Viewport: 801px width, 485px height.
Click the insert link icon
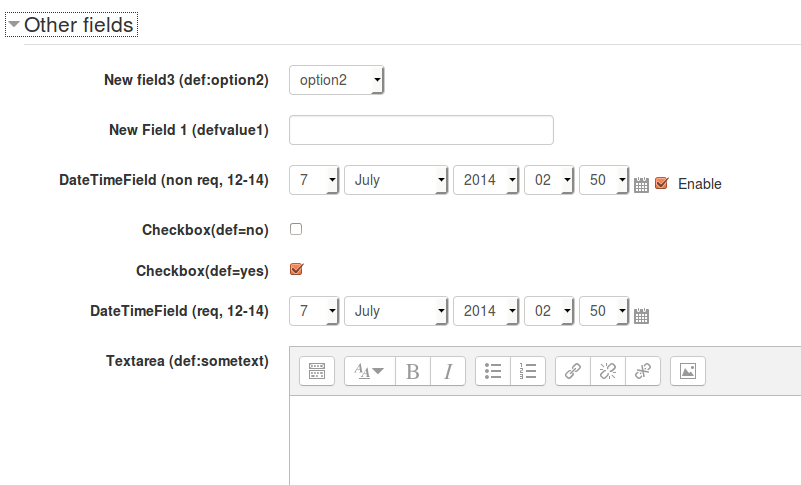pos(573,371)
